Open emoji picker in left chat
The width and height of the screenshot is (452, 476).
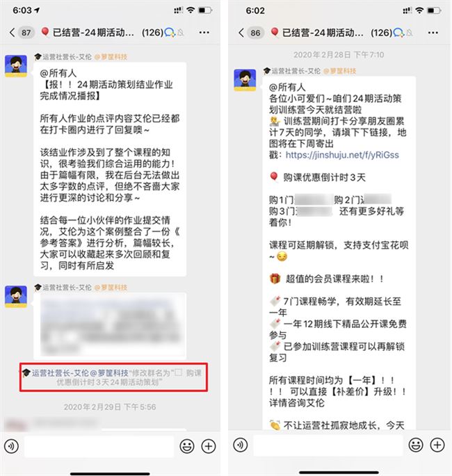(x=187, y=446)
